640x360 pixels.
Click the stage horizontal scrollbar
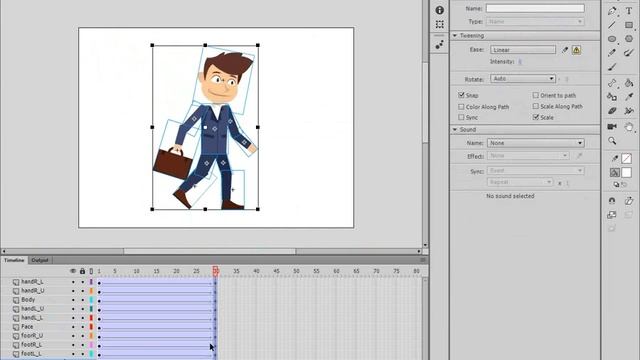(x=209, y=251)
